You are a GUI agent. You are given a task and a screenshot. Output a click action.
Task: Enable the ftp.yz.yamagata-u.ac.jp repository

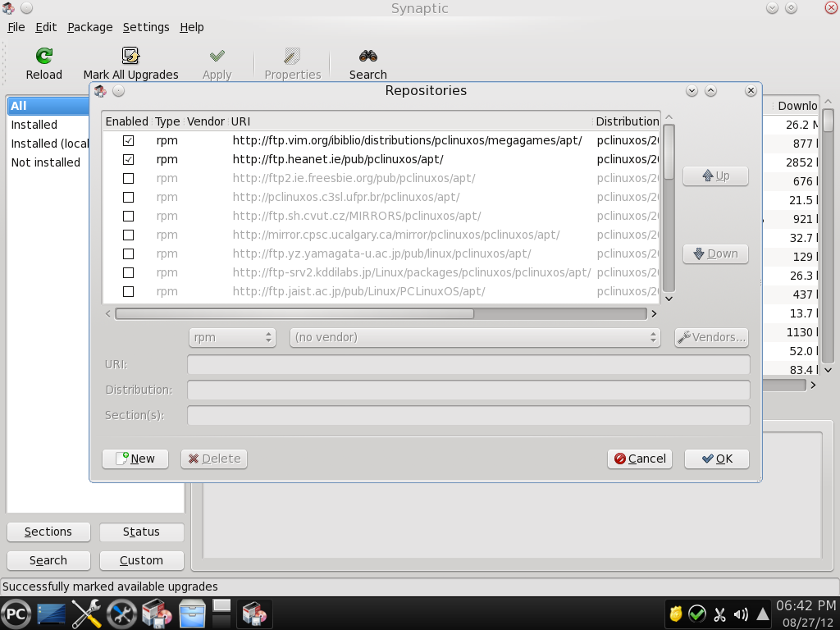coord(128,254)
